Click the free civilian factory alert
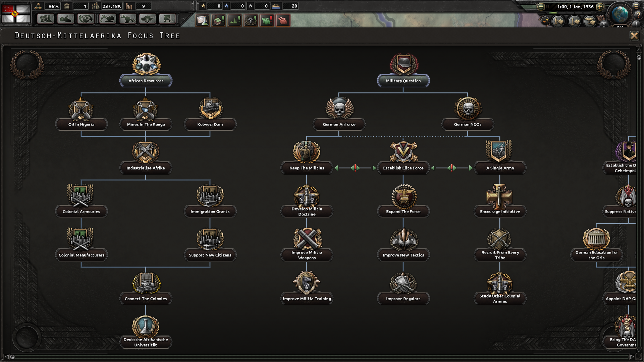This screenshot has width=644, height=362. coord(218,20)
